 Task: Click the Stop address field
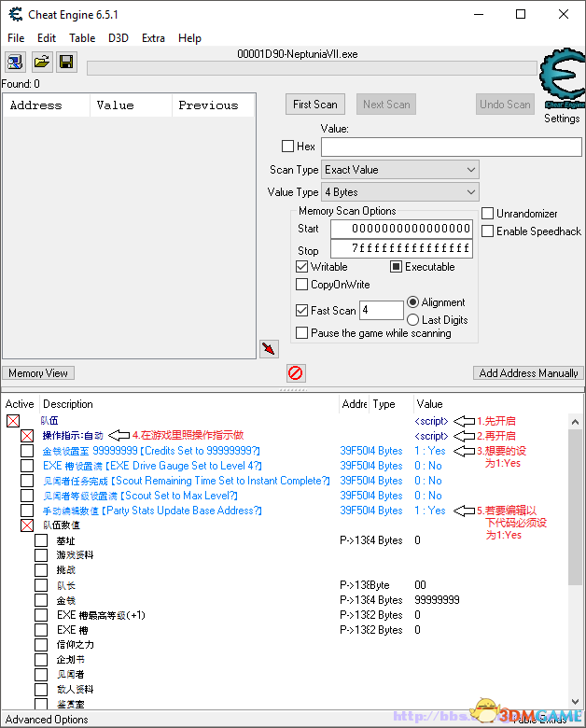click(401, 248)
